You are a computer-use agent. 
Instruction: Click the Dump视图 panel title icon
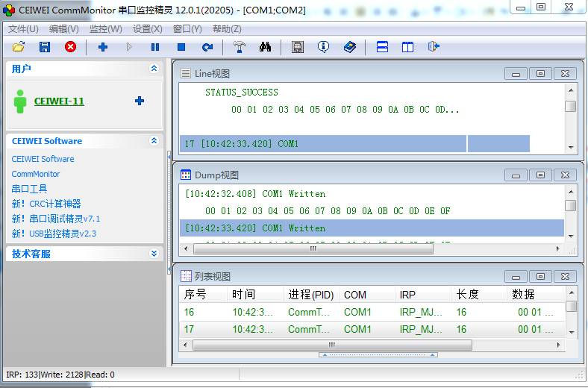coord(186,175)
